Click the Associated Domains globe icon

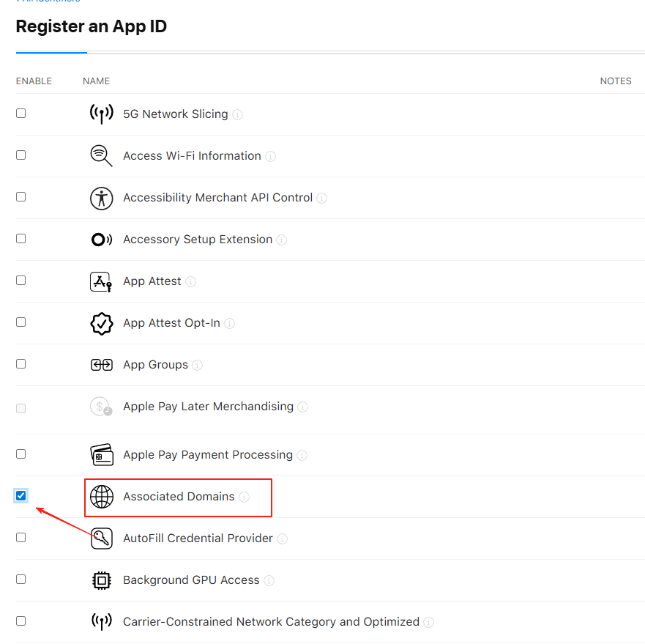102,497
